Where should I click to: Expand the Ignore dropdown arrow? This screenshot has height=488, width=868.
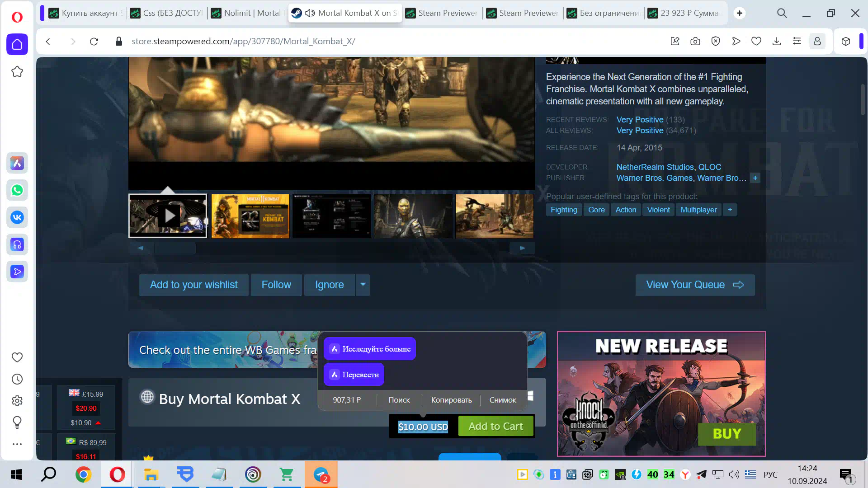pyautogui.click(x=363, y=285)
